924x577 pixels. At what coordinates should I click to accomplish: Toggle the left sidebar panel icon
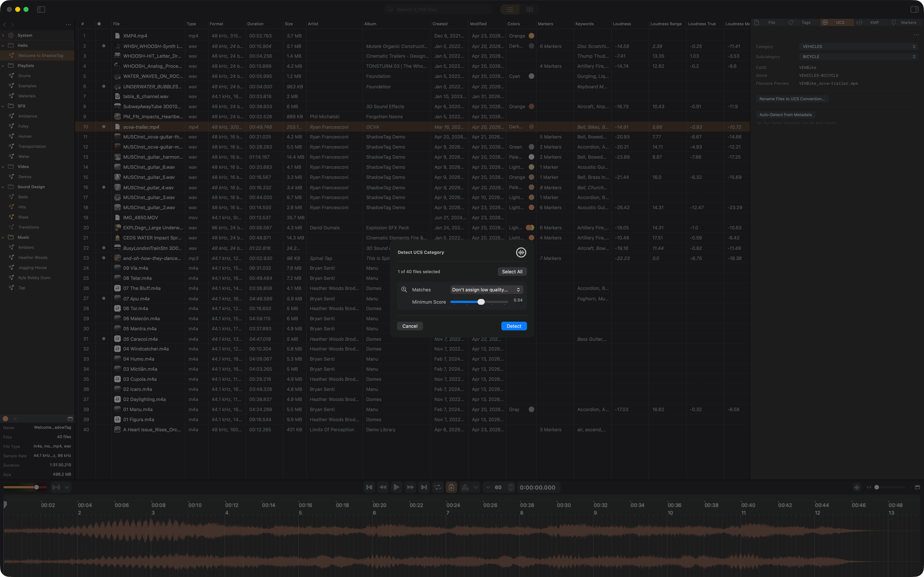click(x=41, y=10)
